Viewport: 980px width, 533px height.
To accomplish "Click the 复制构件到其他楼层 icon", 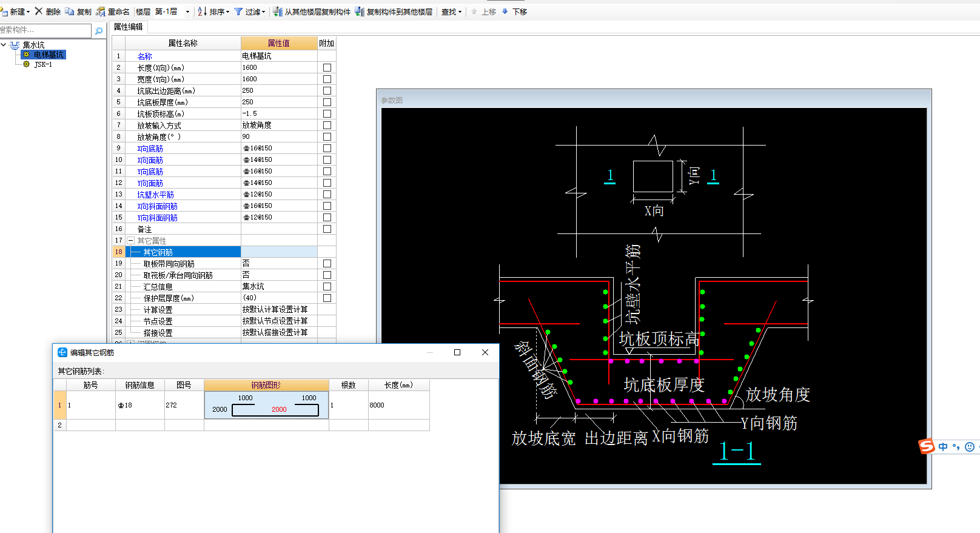I will point(360,12).
